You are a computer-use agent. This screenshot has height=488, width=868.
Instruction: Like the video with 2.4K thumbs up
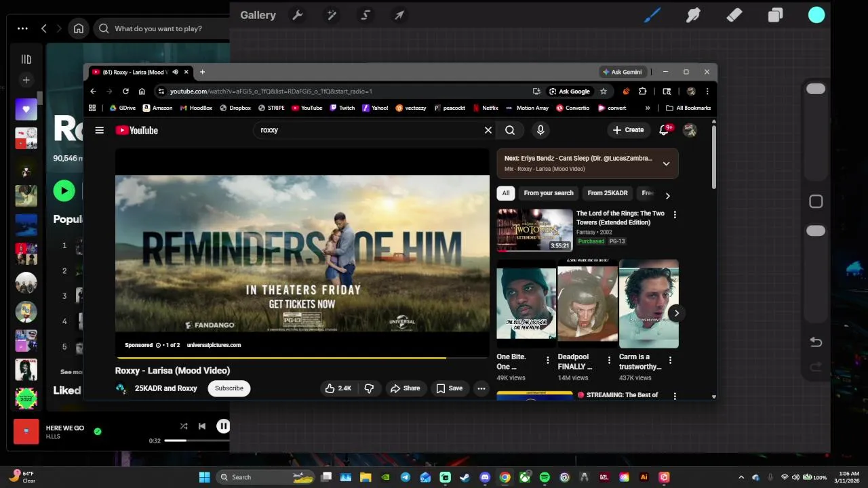[x=338, y=388]
